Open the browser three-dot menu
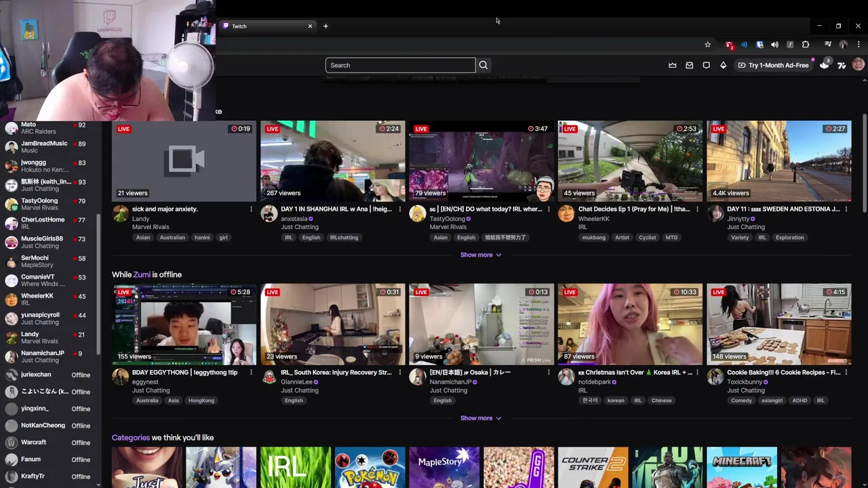Viewport: 868px width, 488px height. (x=859, y=45)
